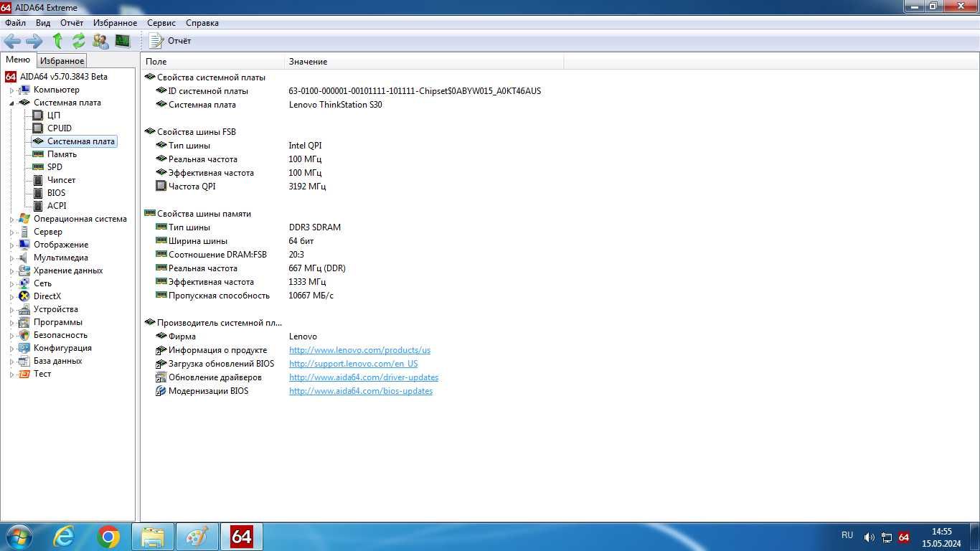Viewport: 980px width, 551px height.
Task: Click the Конфигурация icon in tree
Action: [24, 348]
